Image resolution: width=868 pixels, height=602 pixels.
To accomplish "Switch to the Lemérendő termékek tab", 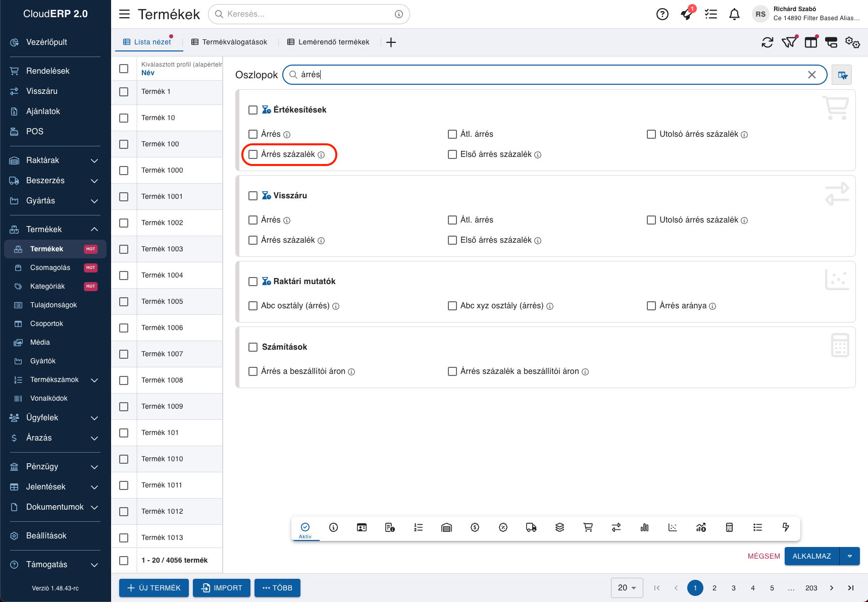I will click(x=328, y=42).
